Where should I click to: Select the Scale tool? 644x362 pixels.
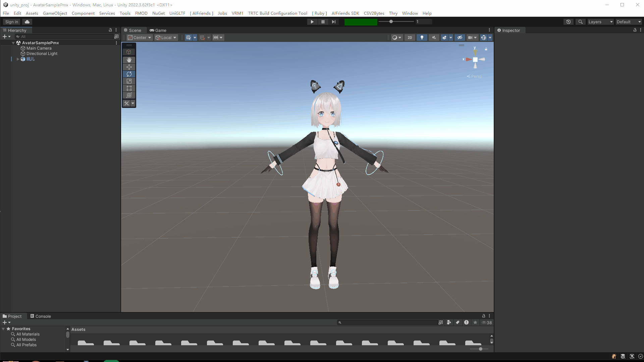click(129, 81)
